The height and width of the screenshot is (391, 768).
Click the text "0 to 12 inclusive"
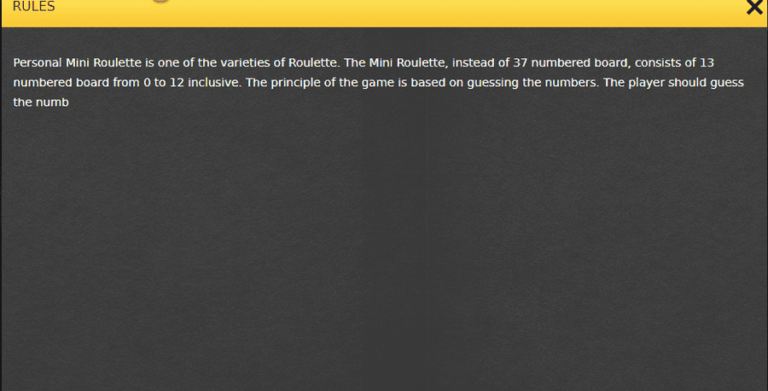(192, 82)
